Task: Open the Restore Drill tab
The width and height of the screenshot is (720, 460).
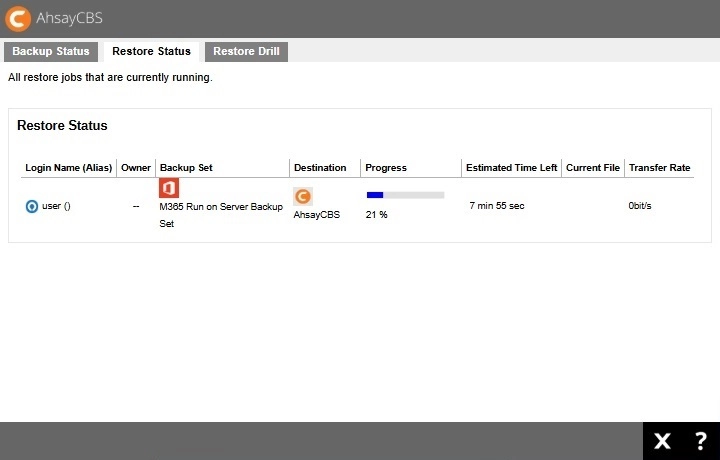Action: [x=246, y=51]
